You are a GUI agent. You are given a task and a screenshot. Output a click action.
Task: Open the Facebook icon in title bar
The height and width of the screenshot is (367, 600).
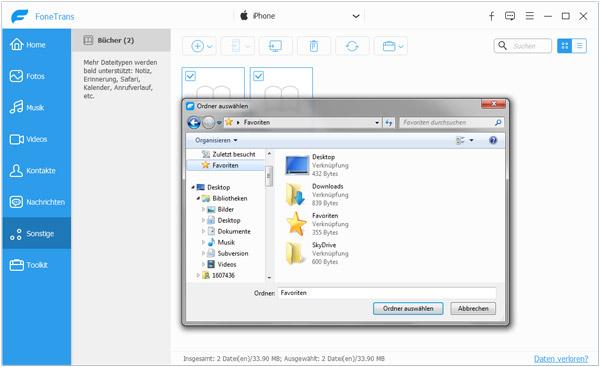492,16
